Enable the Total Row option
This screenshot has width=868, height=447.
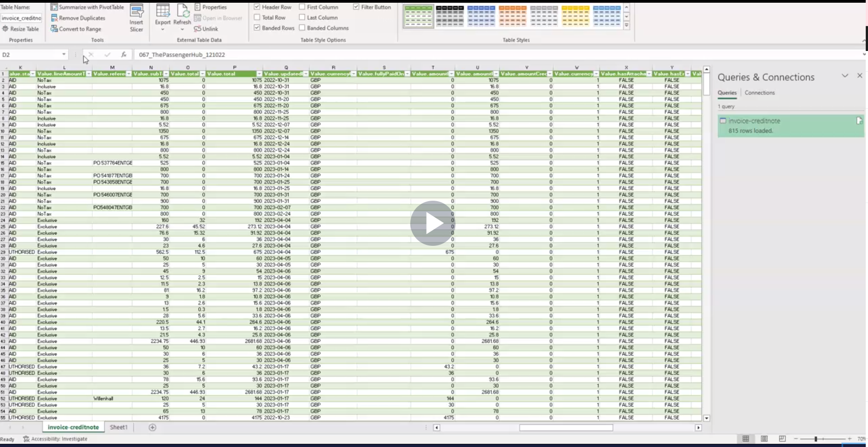click(257, 17)
